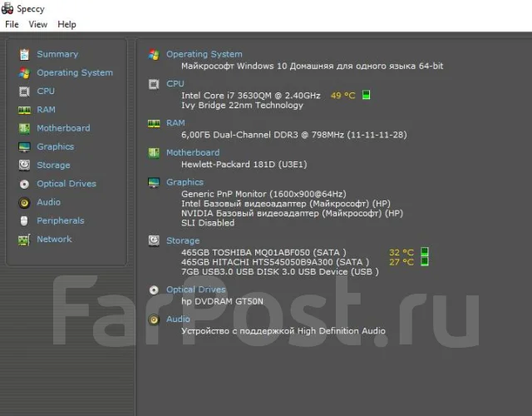
Task: Click the Windows flag icon in sidebar
Action: [24, 72]
